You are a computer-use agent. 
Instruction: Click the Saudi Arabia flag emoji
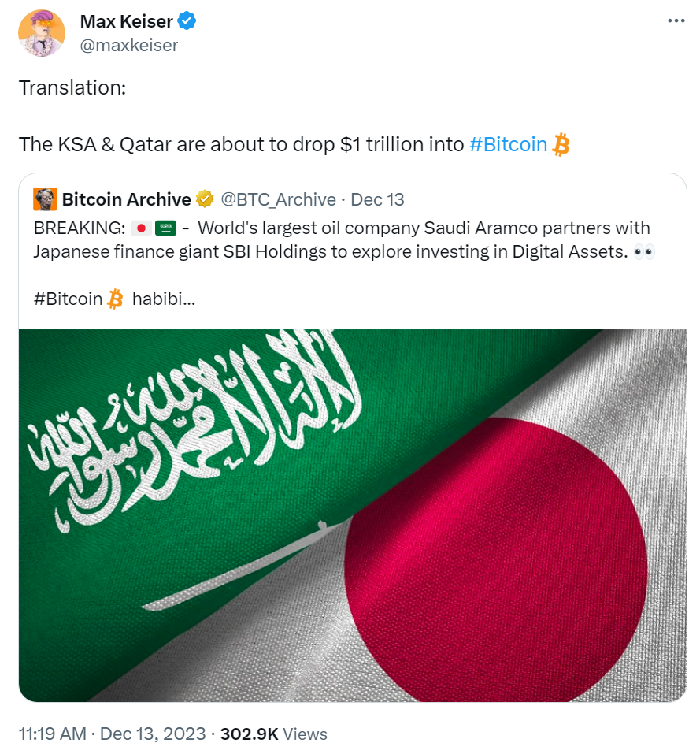pos(165,229)
